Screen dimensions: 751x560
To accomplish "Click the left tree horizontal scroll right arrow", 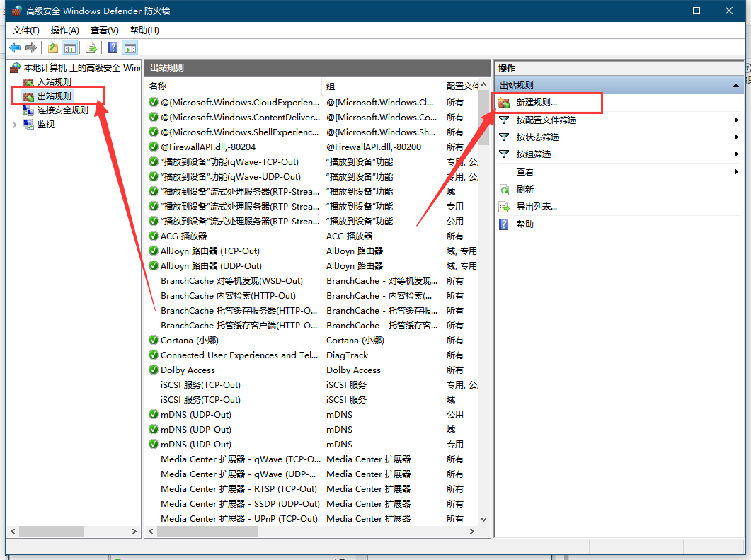I will pyautogui.click(x=134, y=531).
